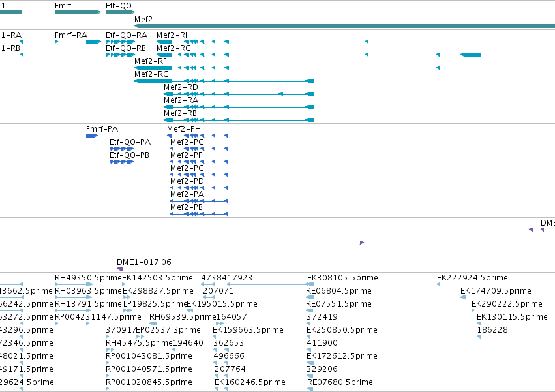The width and height of the screenshot is (555, 392).
Task: Select the Mef2-PD CDS label
Action: pyautogui.click(x=187, y=182)
